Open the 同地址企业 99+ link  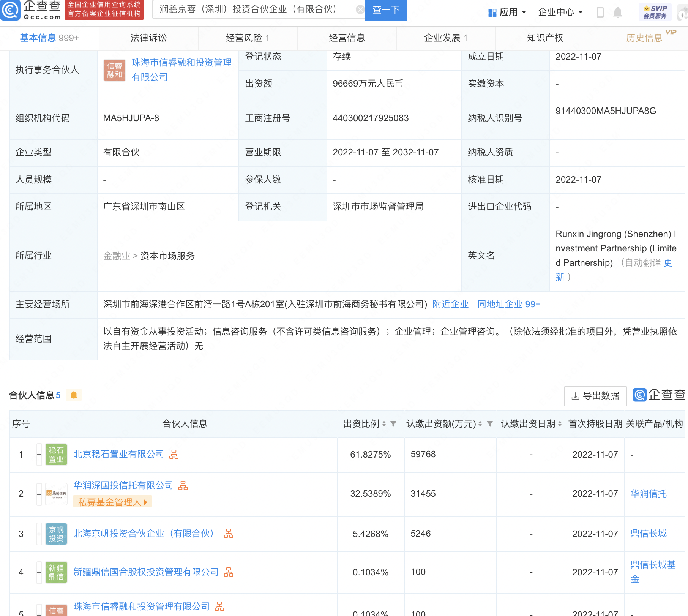tap(509, 304)
